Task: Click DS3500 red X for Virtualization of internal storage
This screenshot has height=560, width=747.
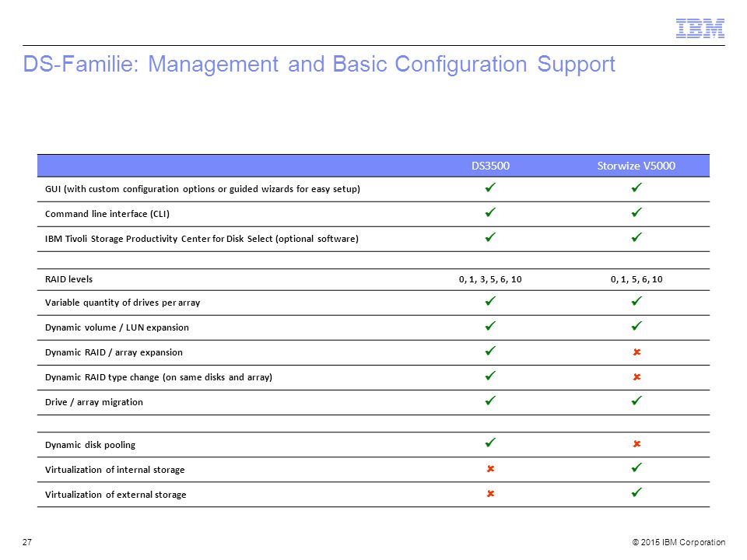Action: click(x=491, y=468)
